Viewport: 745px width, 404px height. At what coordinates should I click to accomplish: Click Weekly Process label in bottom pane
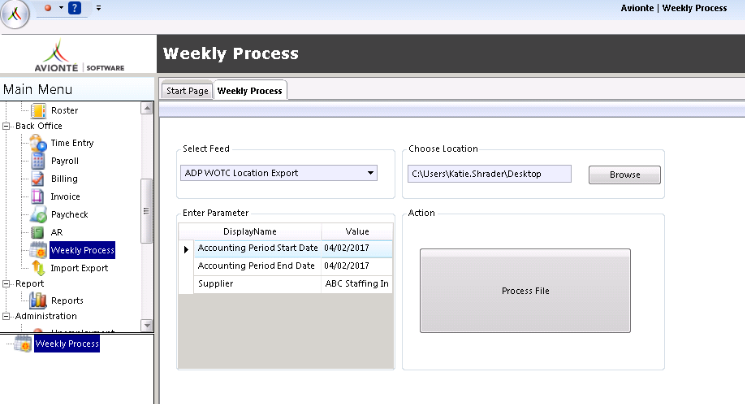(67, 344)
